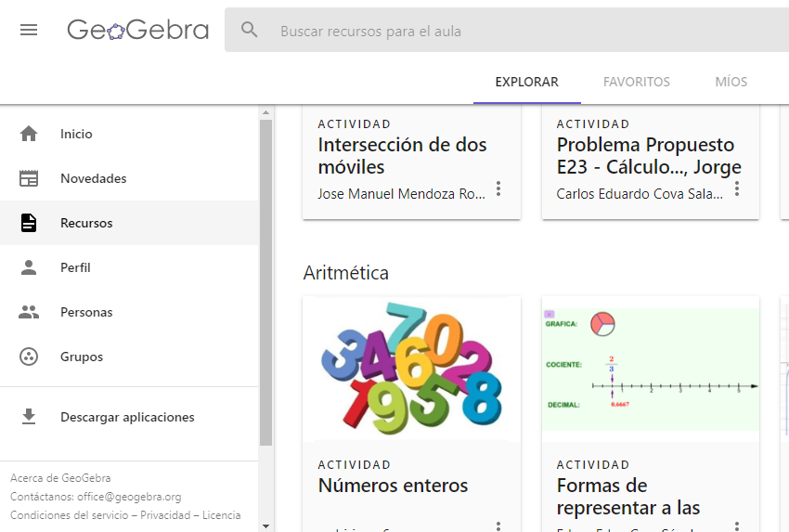Open more options for 'Problema Propuesto E23'
Viewport: 789px width, 532px height.
(737, 188)
